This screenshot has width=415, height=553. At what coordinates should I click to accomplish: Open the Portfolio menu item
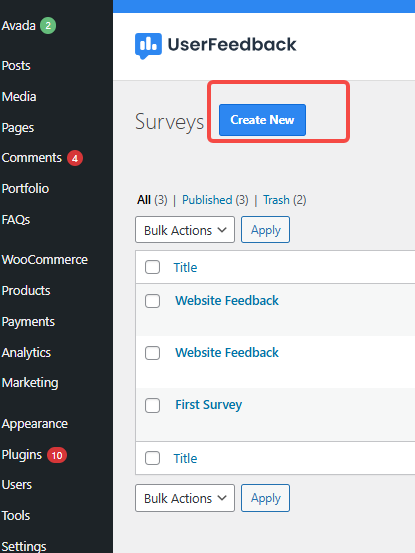(25, 189)
